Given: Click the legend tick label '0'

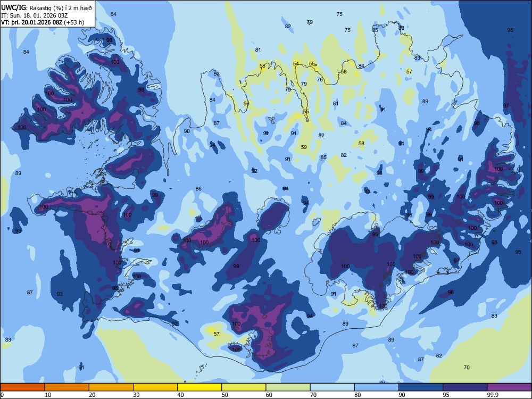Looking at the screenshot, I should (x=2, y=395).
